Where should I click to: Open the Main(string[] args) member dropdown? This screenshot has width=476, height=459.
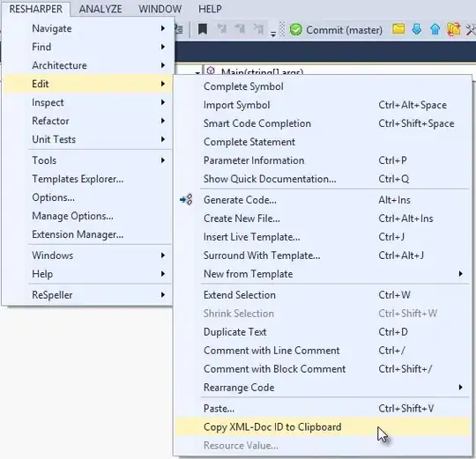click(340, 70)
